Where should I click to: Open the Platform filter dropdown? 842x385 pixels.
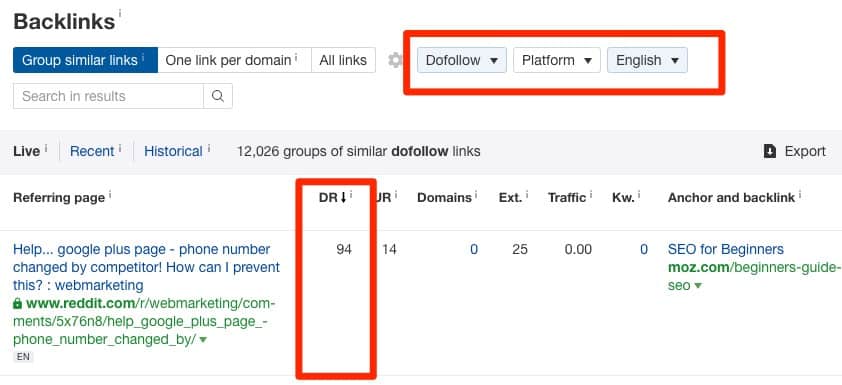[557, 60]
